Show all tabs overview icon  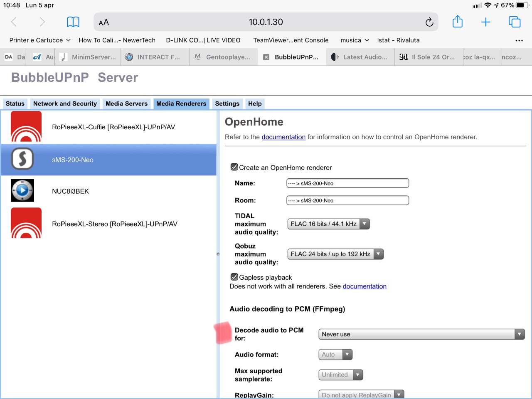pyautogui.click(x=515, y=22)
